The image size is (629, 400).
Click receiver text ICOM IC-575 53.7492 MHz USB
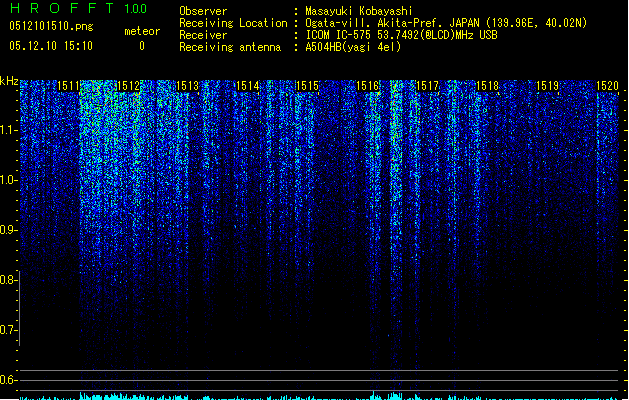coord(402,35)
